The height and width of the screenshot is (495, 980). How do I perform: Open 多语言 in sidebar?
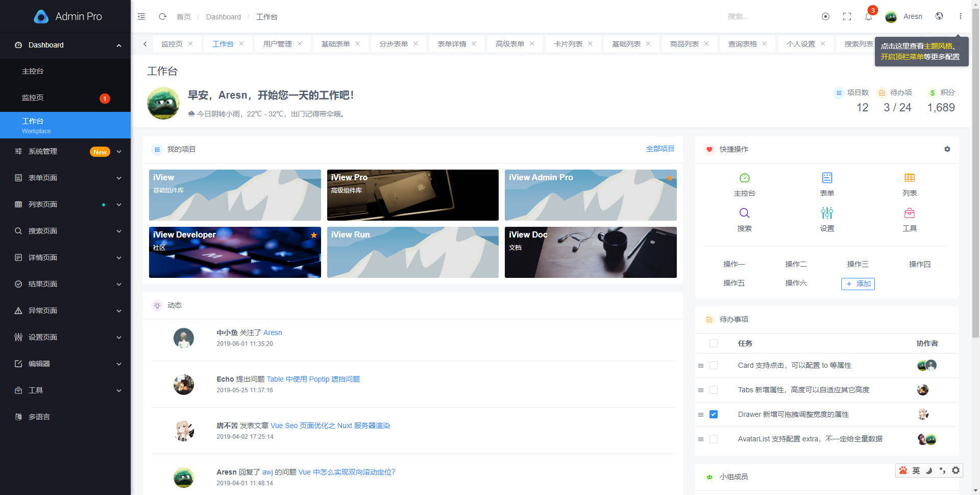click(x=65, y=417)
